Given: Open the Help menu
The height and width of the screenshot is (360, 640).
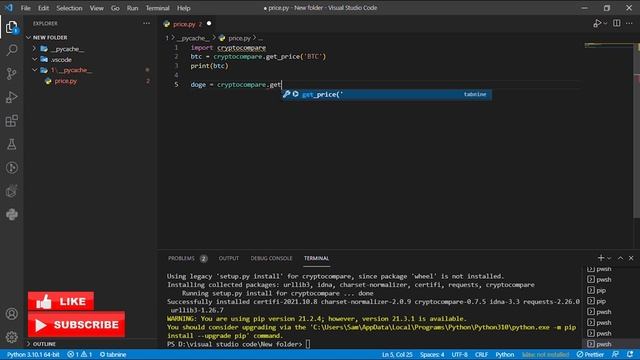Looking at the screenshot, I should pos(184,8).
